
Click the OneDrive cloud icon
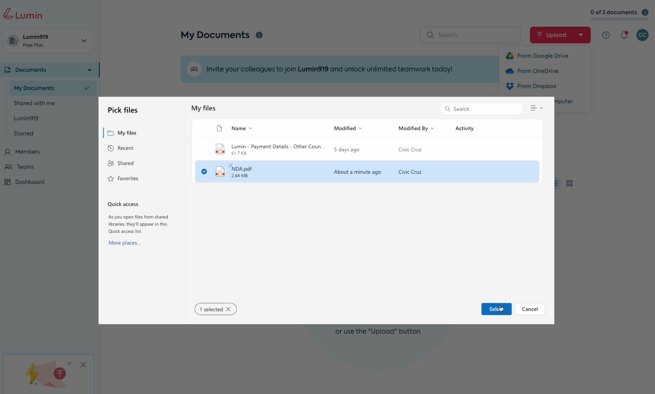[x=510, y=71]
